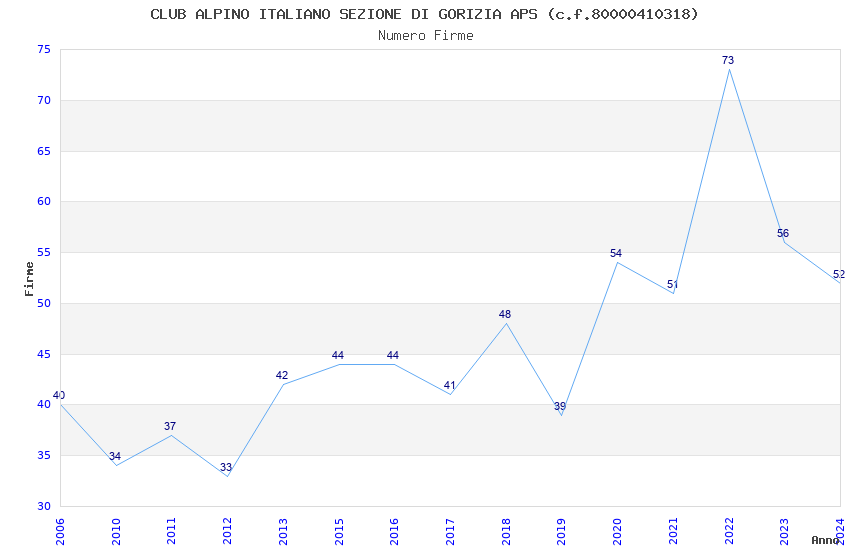Click y-axis tick value 35
The image size is (850, 550).
coord(44,456)
